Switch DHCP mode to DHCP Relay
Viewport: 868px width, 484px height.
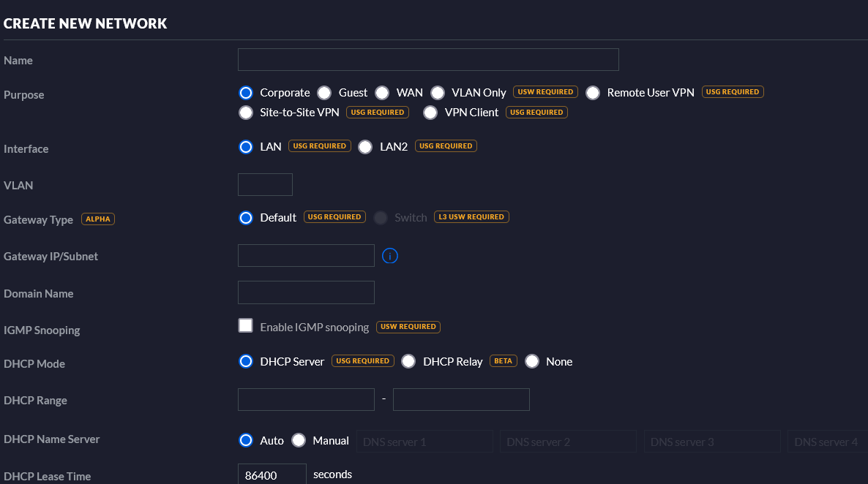coord(408,361)
